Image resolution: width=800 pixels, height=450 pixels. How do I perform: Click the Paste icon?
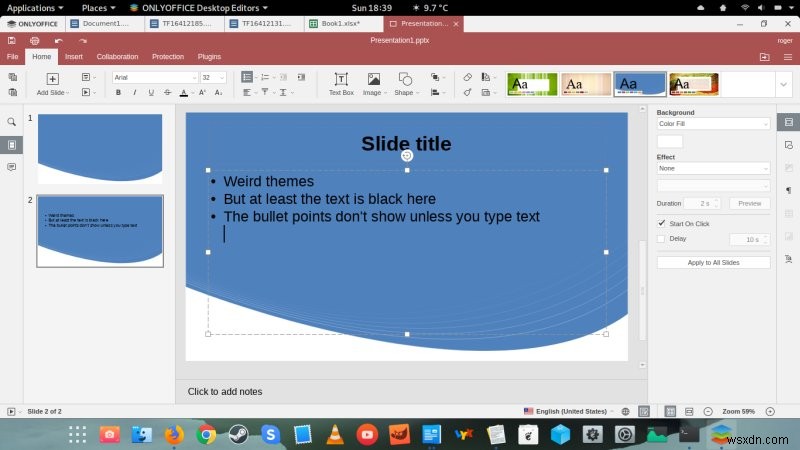13,92
